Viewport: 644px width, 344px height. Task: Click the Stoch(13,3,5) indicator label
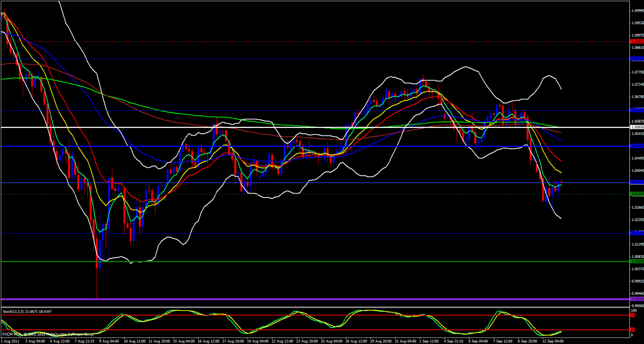(x=27, y=311)
